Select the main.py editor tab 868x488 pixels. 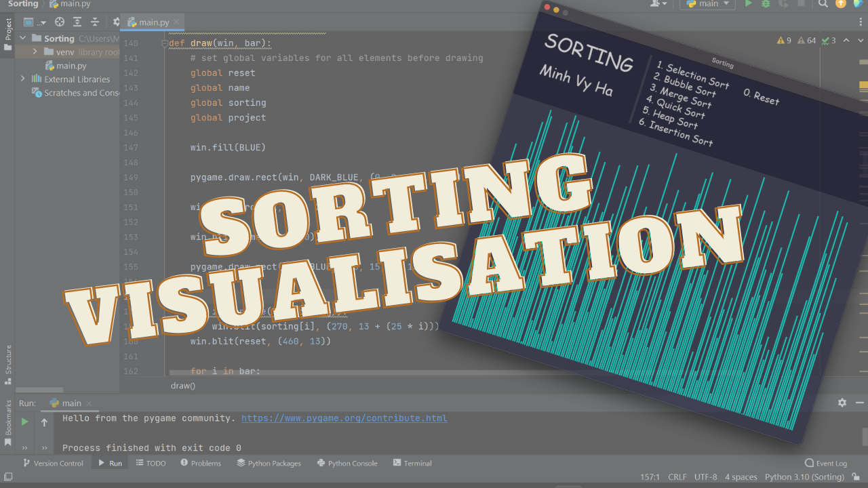tap(151, 22)
